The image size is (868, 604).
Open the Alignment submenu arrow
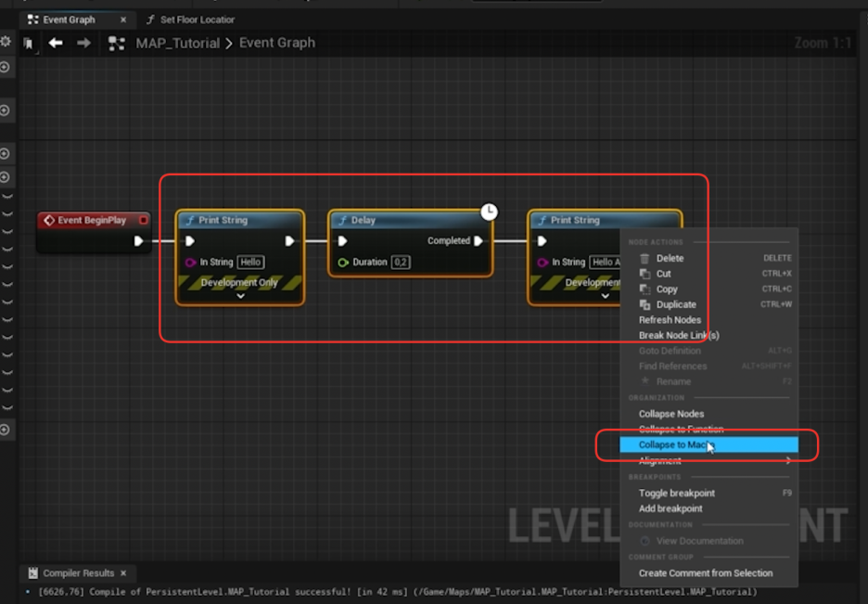(787, 460)
